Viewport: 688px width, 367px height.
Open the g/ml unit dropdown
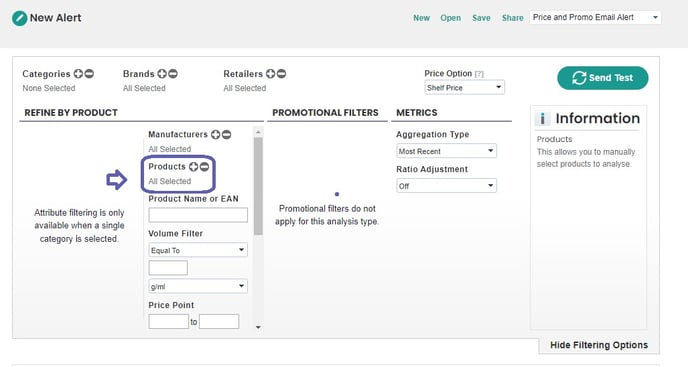tap(198, 286)
